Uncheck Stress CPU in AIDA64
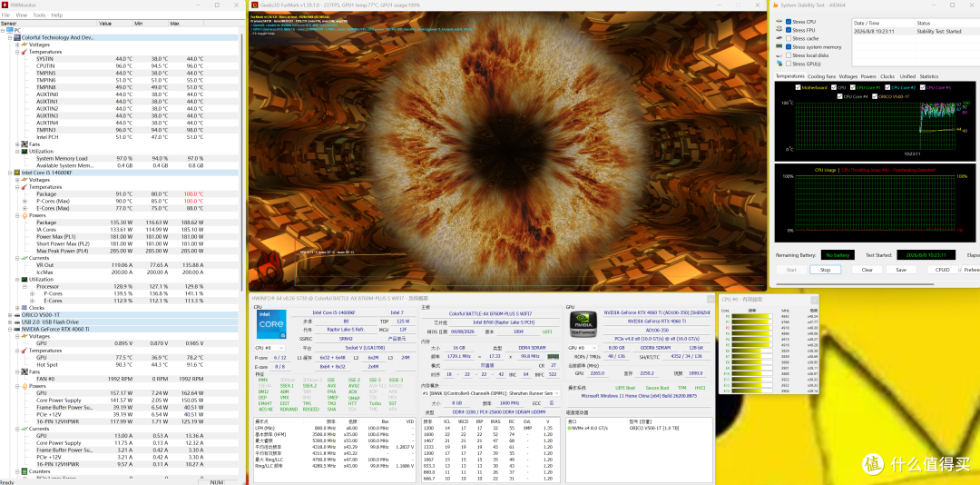This screenshot has height=485, width=980. pos(789,22)
